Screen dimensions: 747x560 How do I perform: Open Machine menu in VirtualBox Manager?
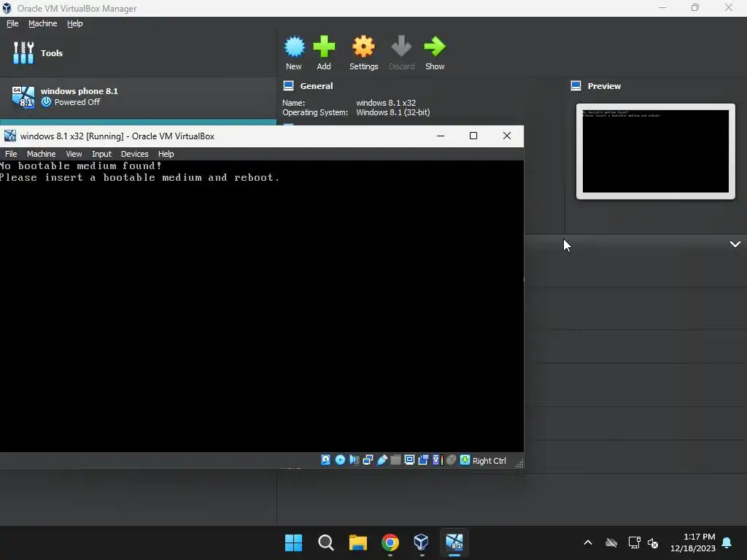coord(43,23)
